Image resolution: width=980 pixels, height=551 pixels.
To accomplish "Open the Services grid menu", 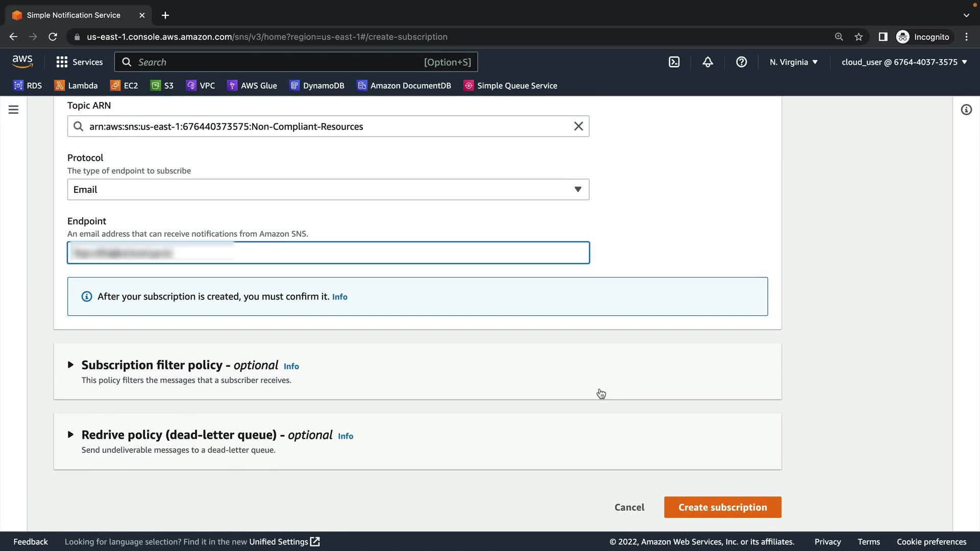I will (x=79, y=62).
